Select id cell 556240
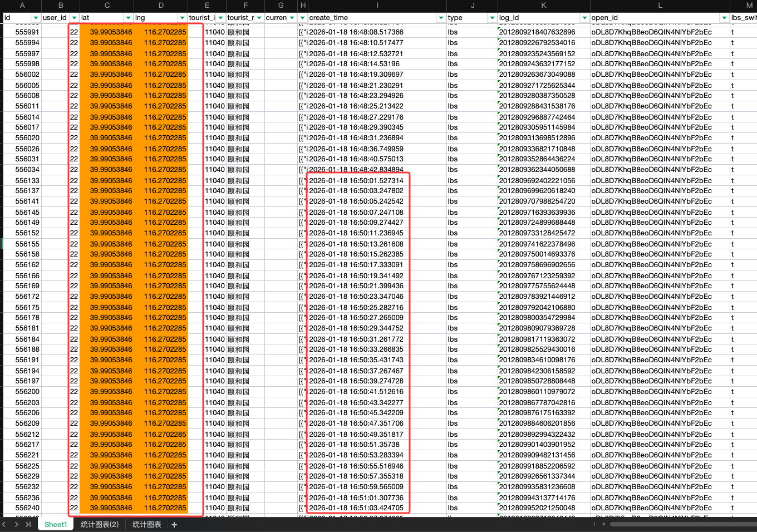Image resolution: width=757 pixels, height=532 pixels. (22, 508)
